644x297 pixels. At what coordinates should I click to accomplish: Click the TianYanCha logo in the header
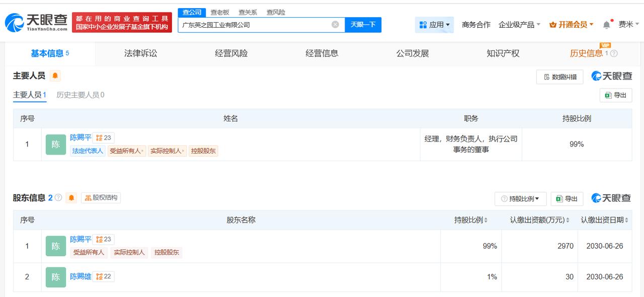coord(36,22)
